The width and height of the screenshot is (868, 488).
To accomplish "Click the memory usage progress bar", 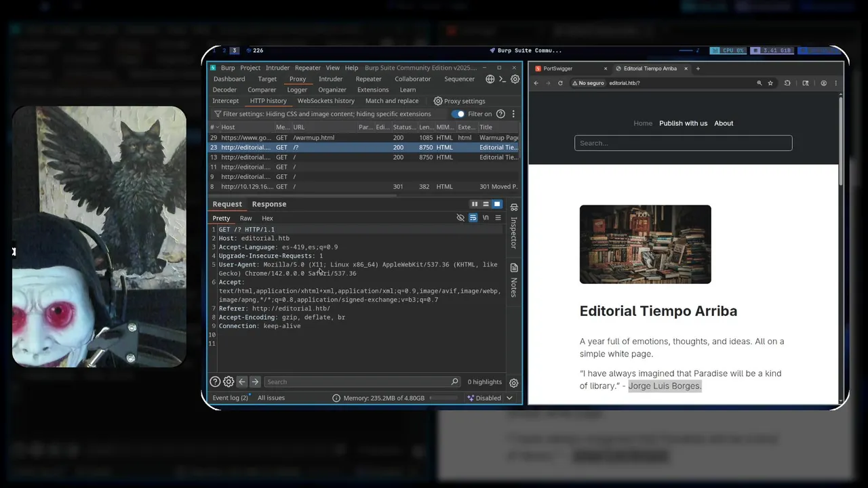I will coord(444,398).
